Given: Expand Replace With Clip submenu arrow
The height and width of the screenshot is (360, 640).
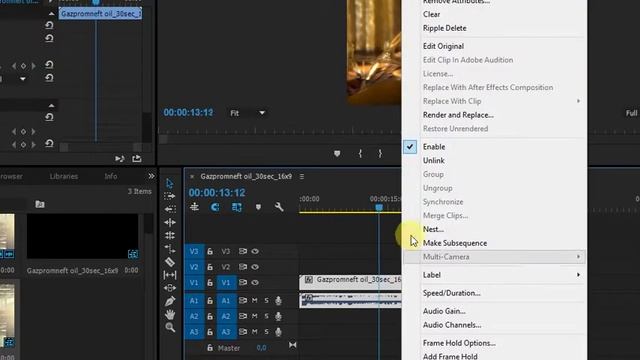Looking at the screenshot, I should pos(578,101).
